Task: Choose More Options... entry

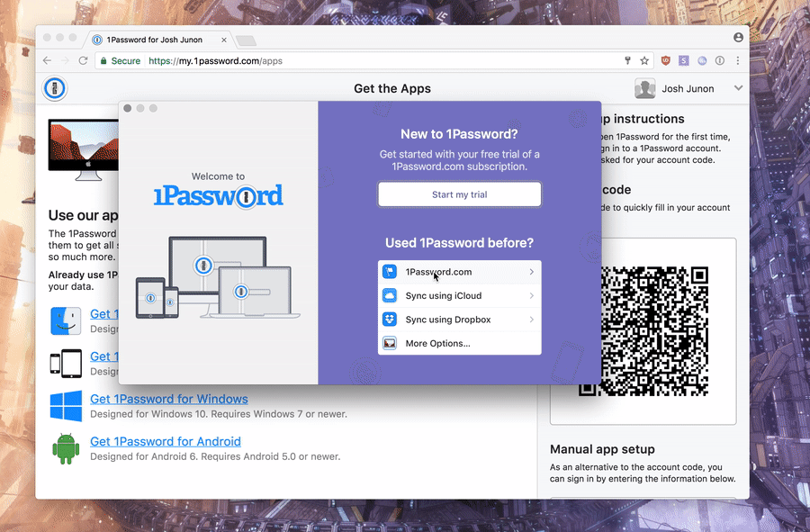Action: (x=459, y=343)
